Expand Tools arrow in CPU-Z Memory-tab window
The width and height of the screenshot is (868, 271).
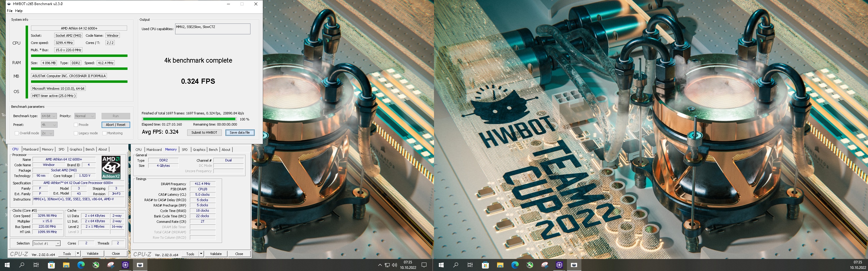click(201, 254)
